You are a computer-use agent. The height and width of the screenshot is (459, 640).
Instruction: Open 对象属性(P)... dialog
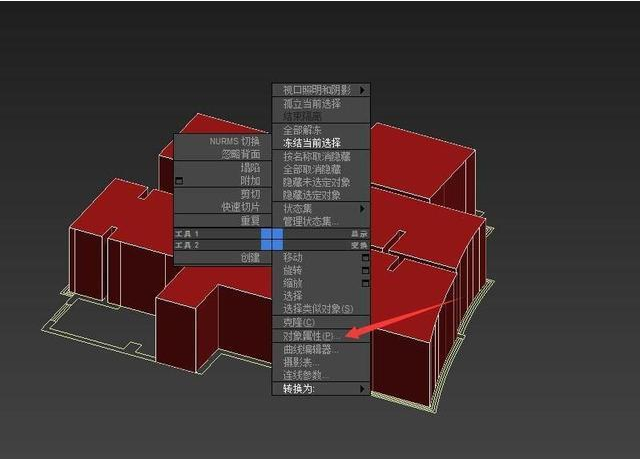click(312, 336)
